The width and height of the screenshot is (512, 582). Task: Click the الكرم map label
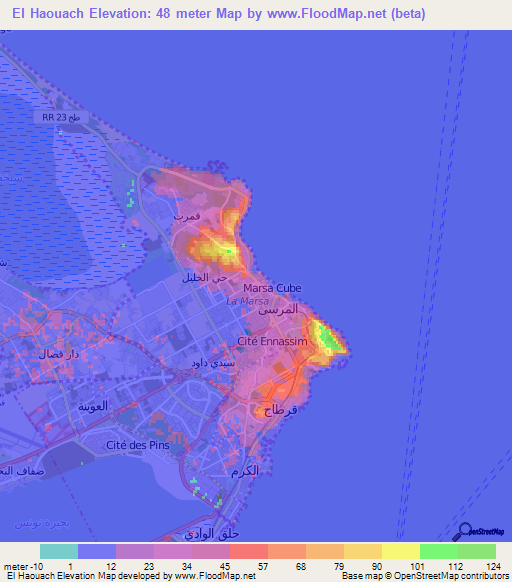point(245,471)
